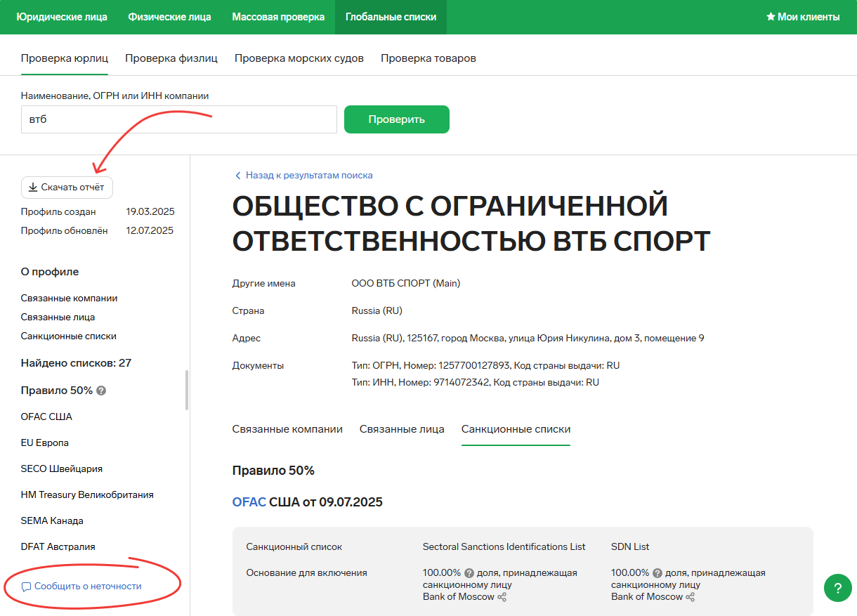Screen dimensions: 857x616
Task: Click the ООО ВТБ СПОРТ (Main) alias text
Action: point(406,284)
